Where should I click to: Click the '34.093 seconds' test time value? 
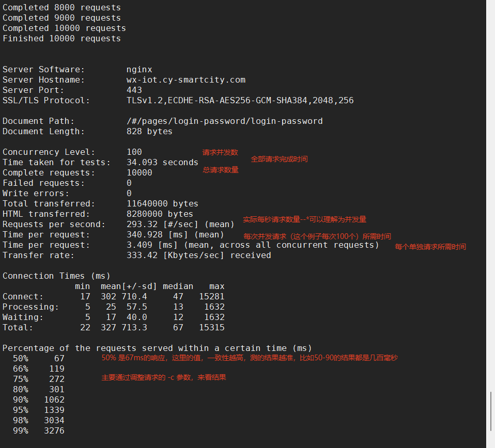coord(162,163)
